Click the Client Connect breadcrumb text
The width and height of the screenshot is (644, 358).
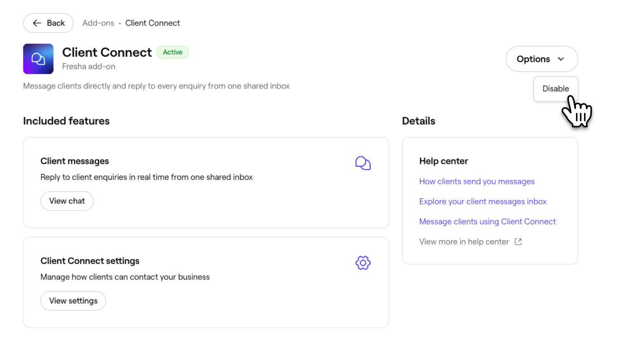[153, 23]
